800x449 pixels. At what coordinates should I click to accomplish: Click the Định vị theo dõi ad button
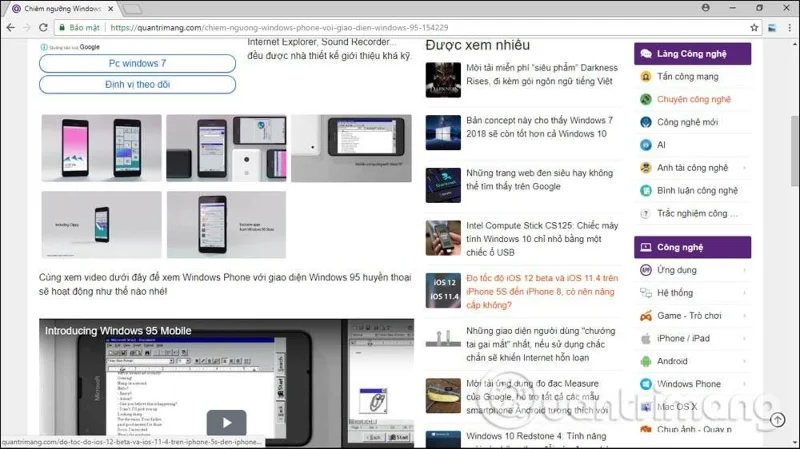[137, 85]
